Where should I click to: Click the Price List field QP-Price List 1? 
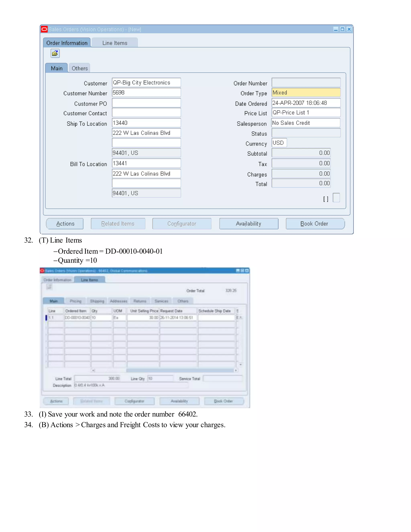[306, 113]
